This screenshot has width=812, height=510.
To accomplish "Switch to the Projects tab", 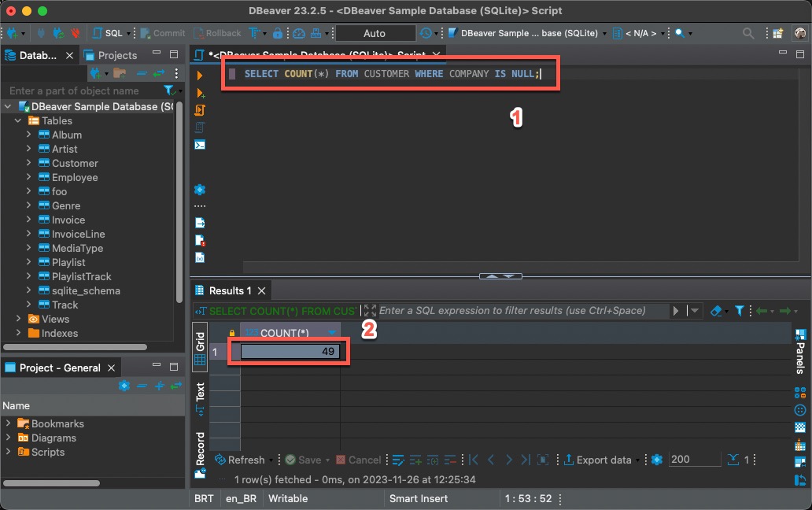I will pyautogui.click(x=110, y=55).
